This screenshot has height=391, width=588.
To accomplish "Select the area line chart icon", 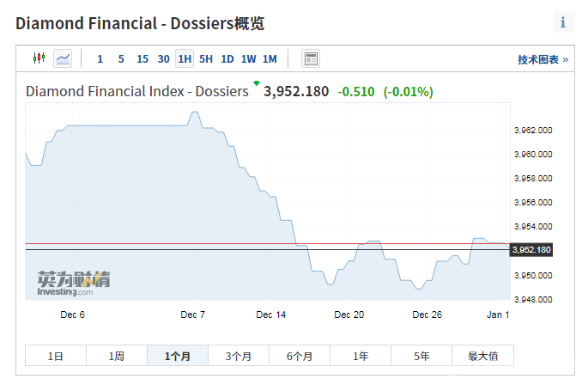I will pos(63,58).
